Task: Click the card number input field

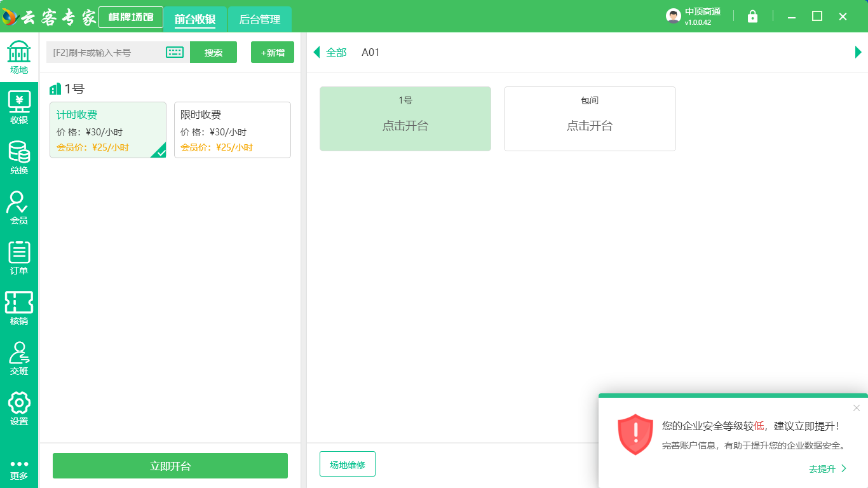Action: [105, 53]
